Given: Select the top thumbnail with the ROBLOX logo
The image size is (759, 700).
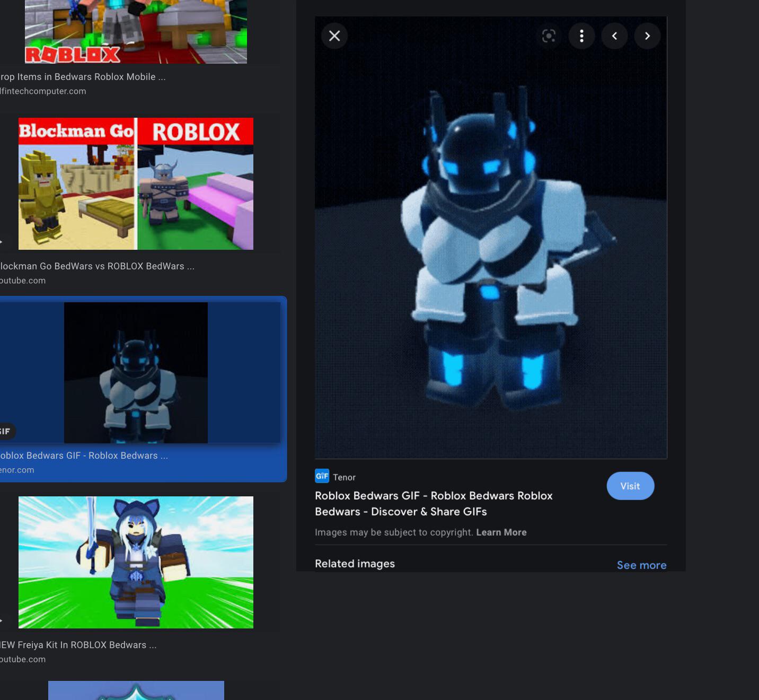Looking at the screenshot, I should click(x=136, y=32).
